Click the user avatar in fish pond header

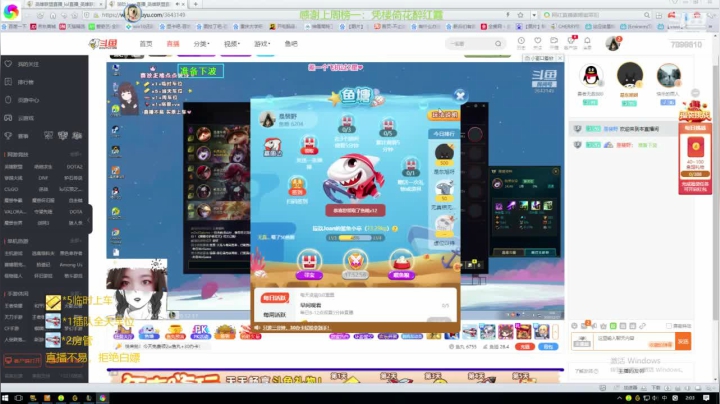click(x=267, y=119)
